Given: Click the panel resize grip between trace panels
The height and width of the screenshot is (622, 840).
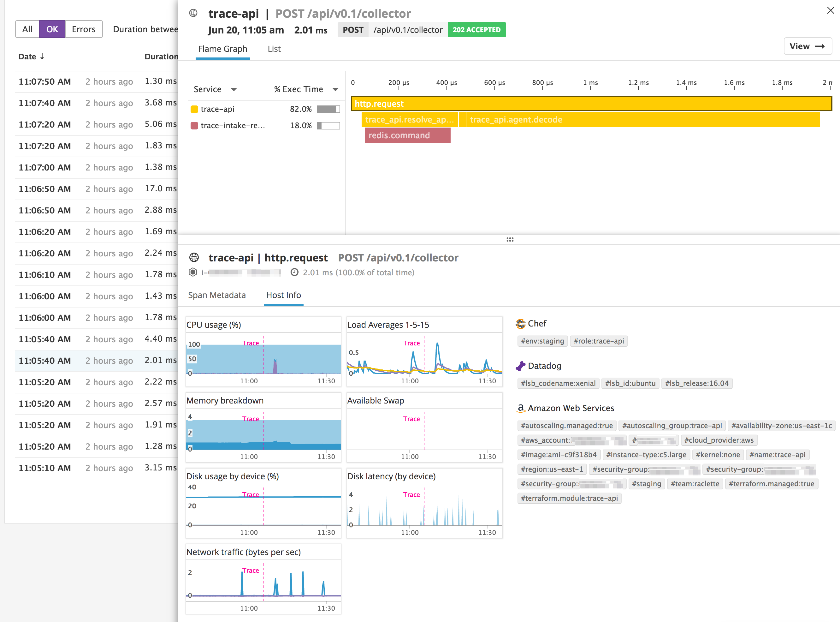Looking at the screenshot, I should click(x=510, y=239).
